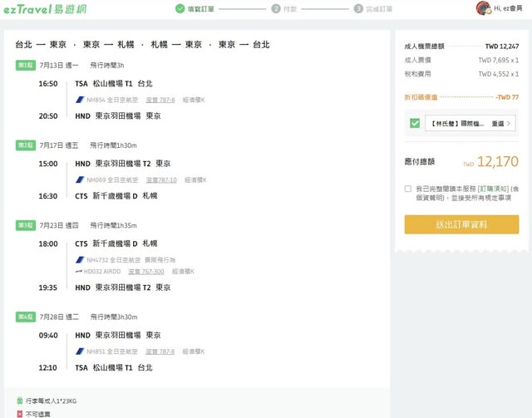
Task: Click the 第1程 segment badge
Action: [25, 65]
